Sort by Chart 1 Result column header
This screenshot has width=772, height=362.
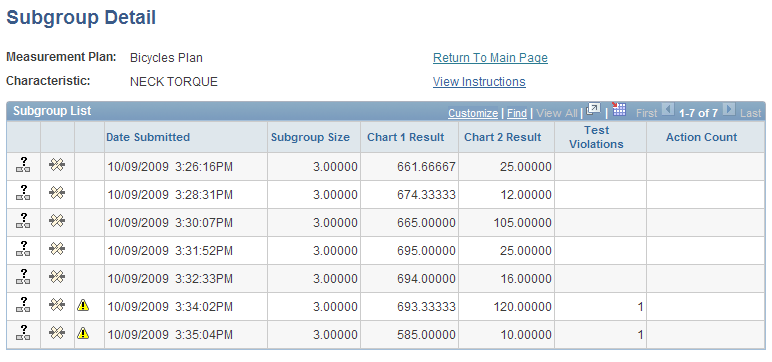[406, 137]
